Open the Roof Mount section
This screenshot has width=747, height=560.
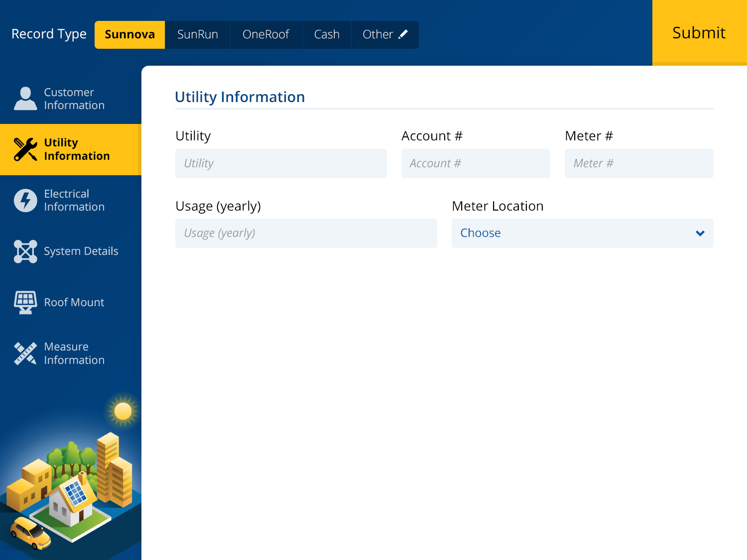[71, 303]
